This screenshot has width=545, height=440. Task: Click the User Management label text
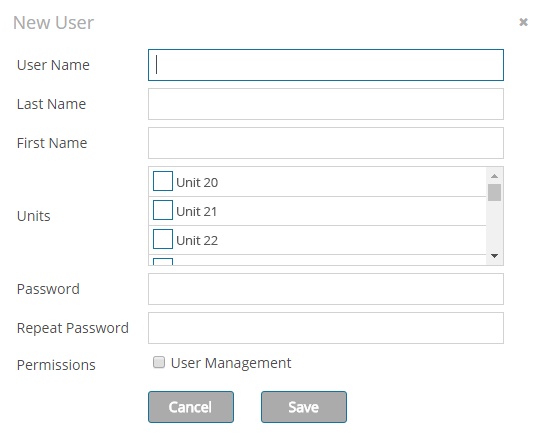click(x=231, y=363)
